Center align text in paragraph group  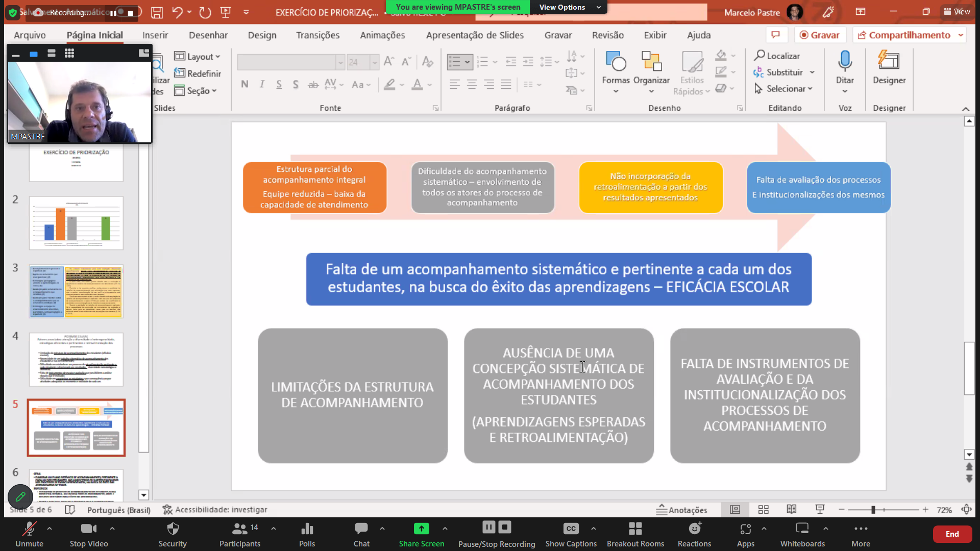coord(472,84)
